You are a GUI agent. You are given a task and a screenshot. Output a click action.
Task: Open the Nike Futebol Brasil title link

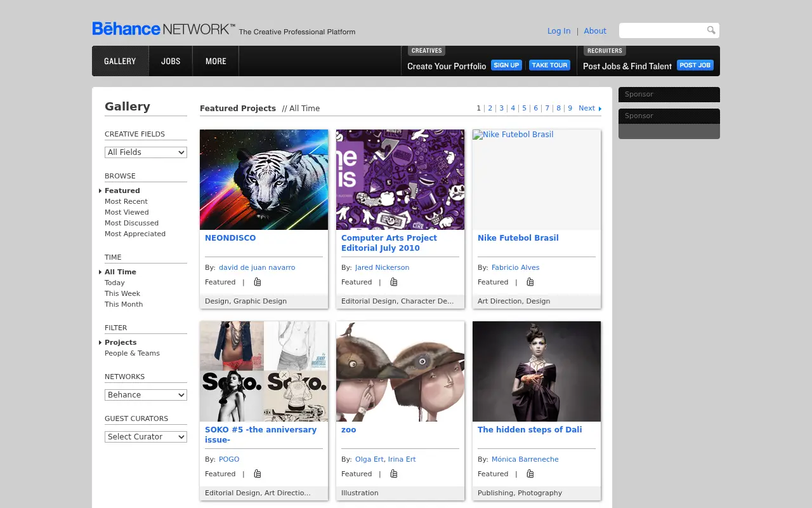[x=518, y=238]
